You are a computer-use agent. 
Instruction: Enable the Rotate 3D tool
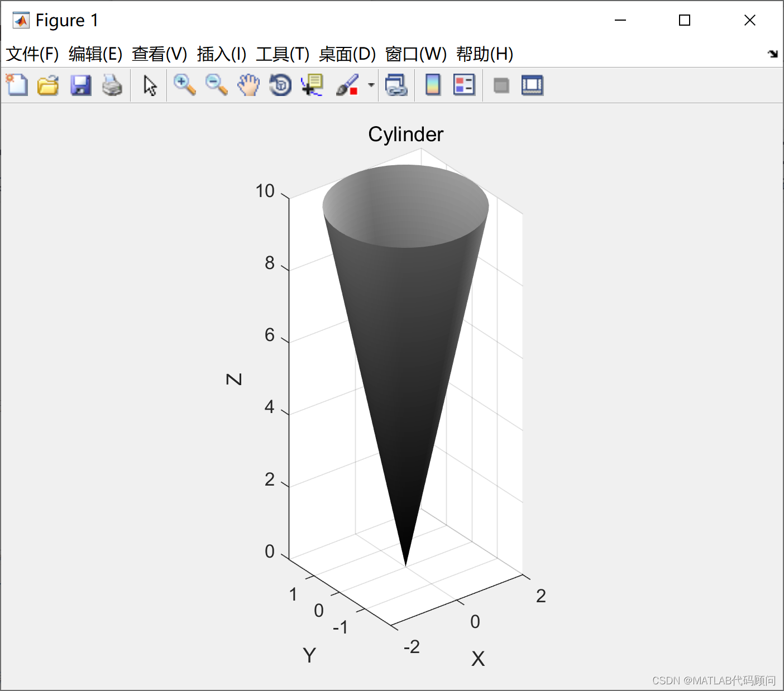coord(280,85)
